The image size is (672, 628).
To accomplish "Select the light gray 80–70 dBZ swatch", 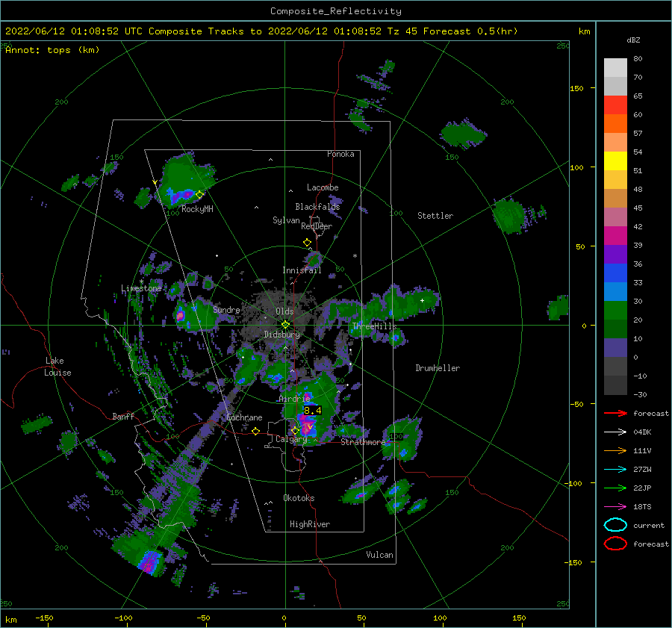I will [615, 68].
